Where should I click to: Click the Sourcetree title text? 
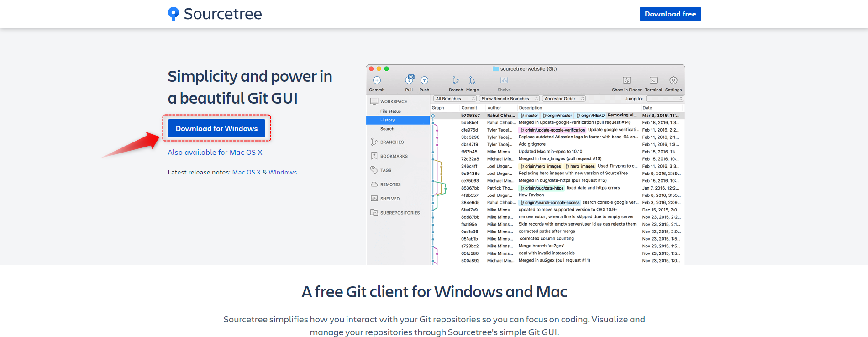(223, 14)
